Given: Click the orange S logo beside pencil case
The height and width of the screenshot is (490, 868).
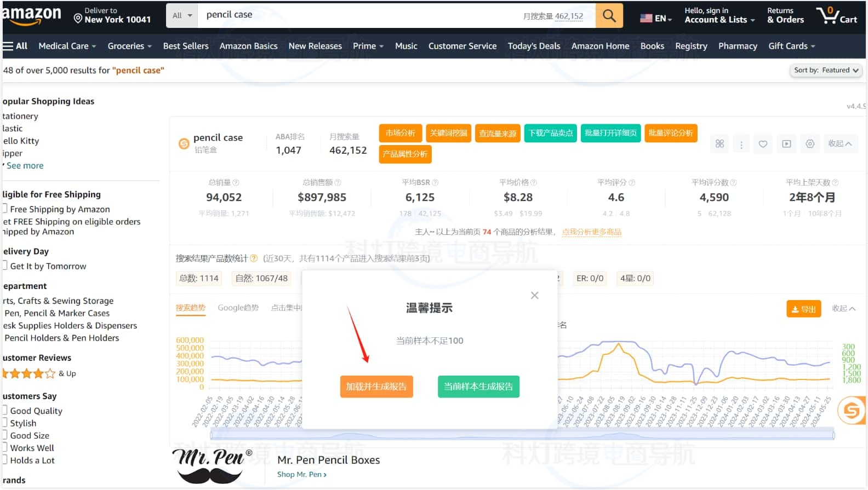Looking at the screenshot, I should (x=184, y=143).
